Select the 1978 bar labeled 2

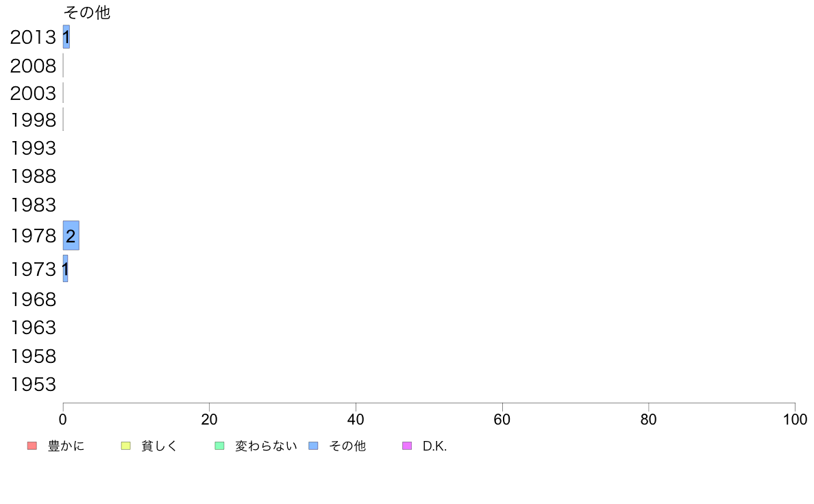point(71,236)
